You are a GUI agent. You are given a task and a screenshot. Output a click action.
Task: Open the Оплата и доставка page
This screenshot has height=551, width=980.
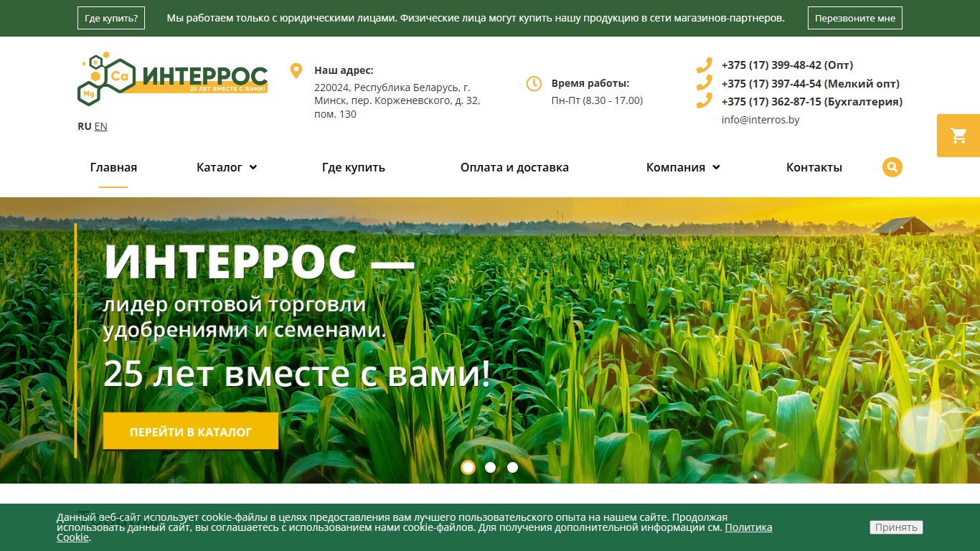(514, 167)
